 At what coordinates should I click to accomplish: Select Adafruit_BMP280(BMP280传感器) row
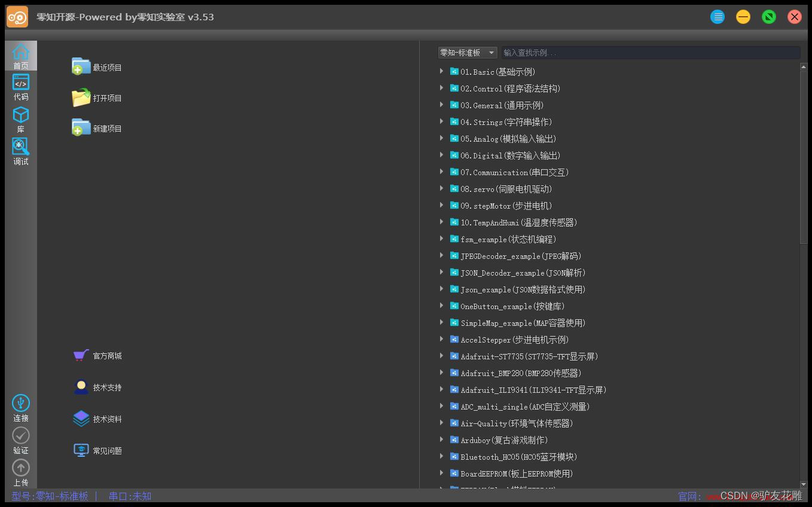click(521, 373)
